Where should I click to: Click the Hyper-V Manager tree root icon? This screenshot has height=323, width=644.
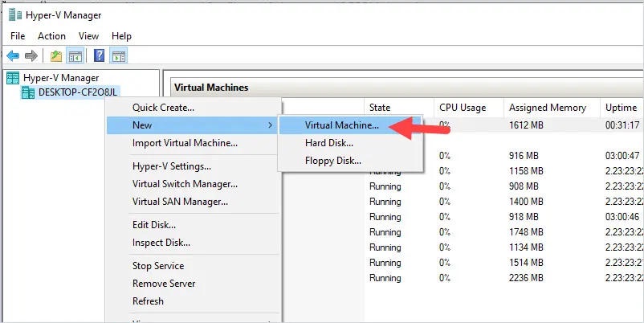coord(13,78)
